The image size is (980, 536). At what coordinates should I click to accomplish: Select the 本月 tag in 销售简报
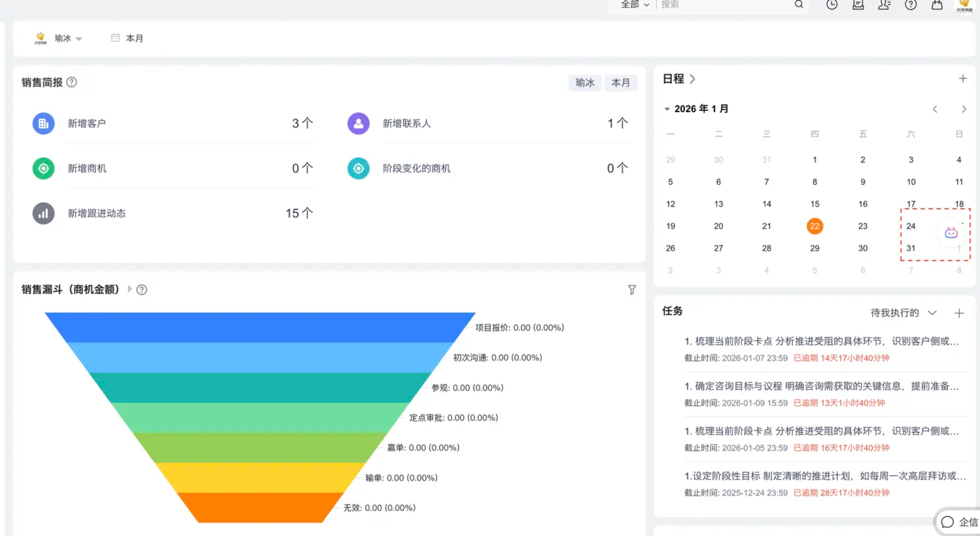(620, 83)
